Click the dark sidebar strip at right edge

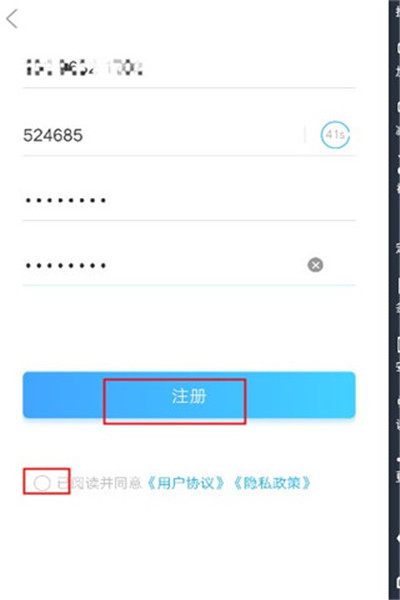[x=394, y=300]
